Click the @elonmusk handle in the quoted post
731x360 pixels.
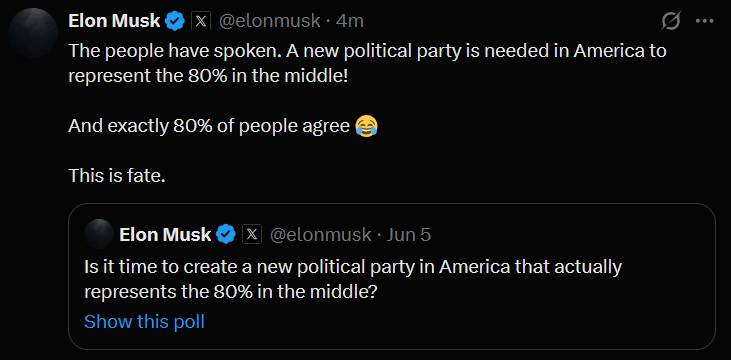pyautogui.click(x=321, y=235)
